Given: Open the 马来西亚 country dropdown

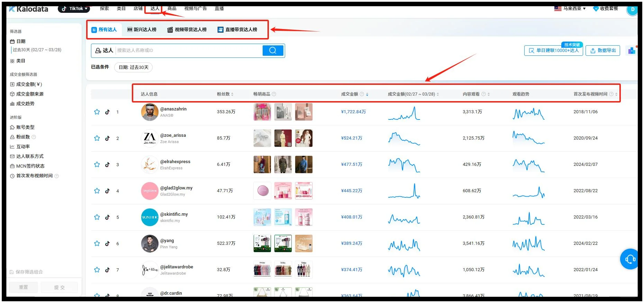Looking at the screenshot, I should [x=570, y=9].
